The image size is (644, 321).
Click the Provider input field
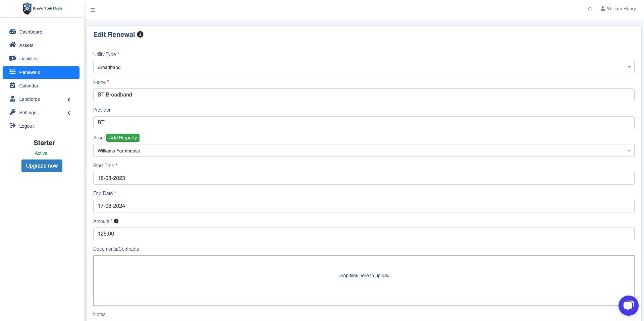click(364, 123)
